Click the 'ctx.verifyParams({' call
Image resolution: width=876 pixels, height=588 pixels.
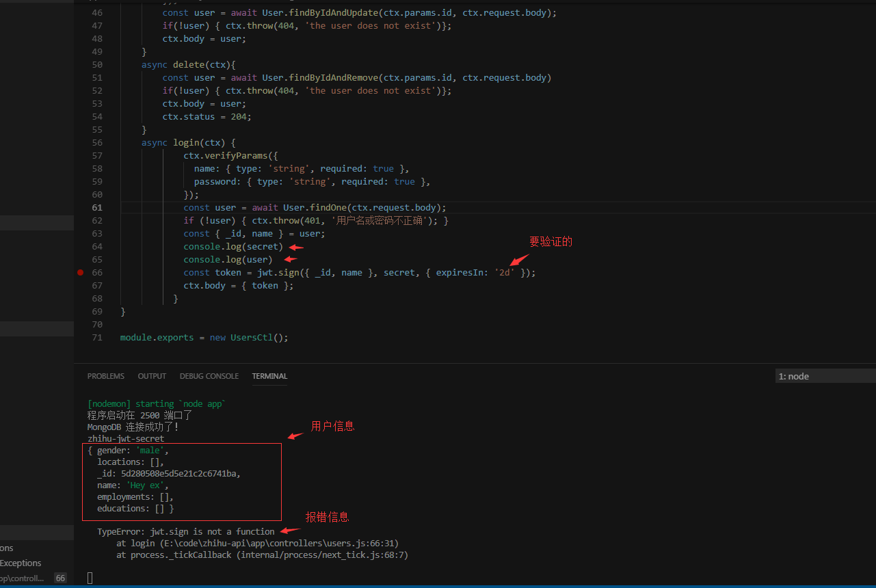pos(230,155)
